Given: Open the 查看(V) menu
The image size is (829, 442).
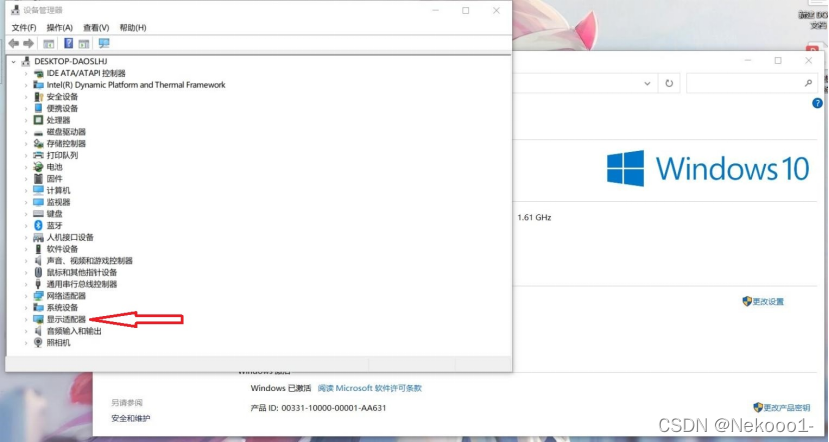Looking at the screenshot, I should [x=96, y=27].
